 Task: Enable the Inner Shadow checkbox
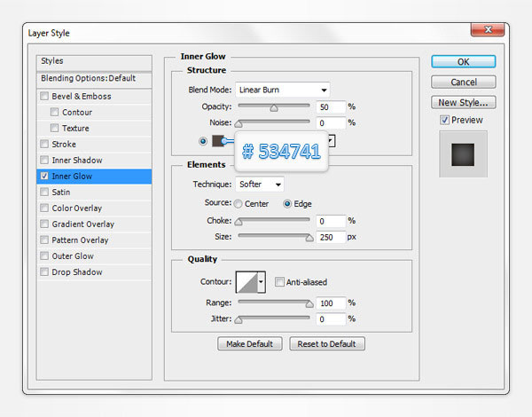[x=44, y=160]
